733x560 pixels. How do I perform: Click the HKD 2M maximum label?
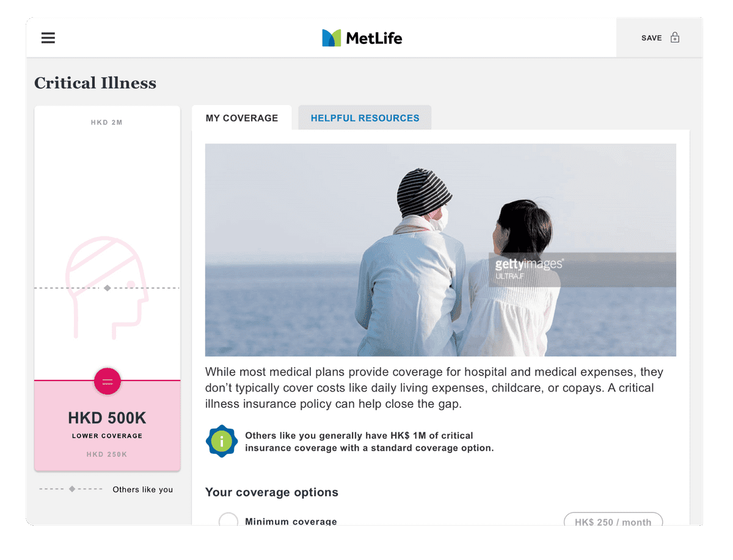[107, 123]
